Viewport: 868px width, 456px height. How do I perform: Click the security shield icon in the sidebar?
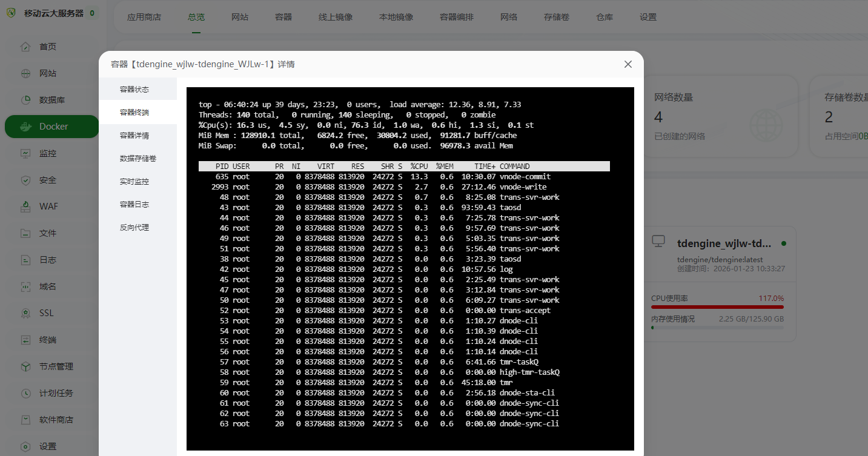click(x=25, y=180)
